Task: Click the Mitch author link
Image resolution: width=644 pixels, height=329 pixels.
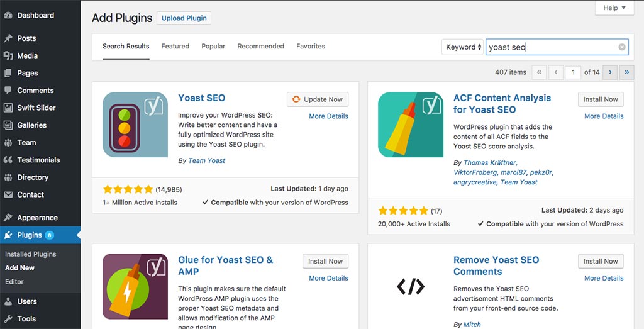Action: [472, 325]
